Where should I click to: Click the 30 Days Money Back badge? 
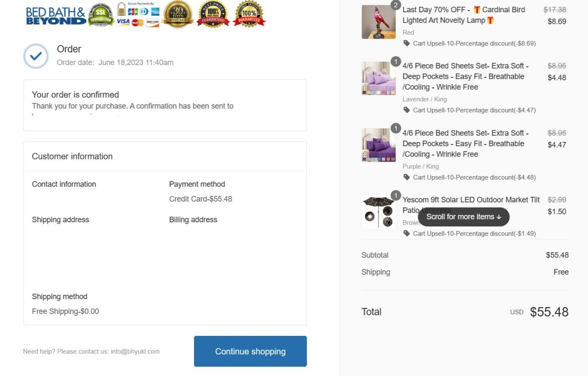178,14
